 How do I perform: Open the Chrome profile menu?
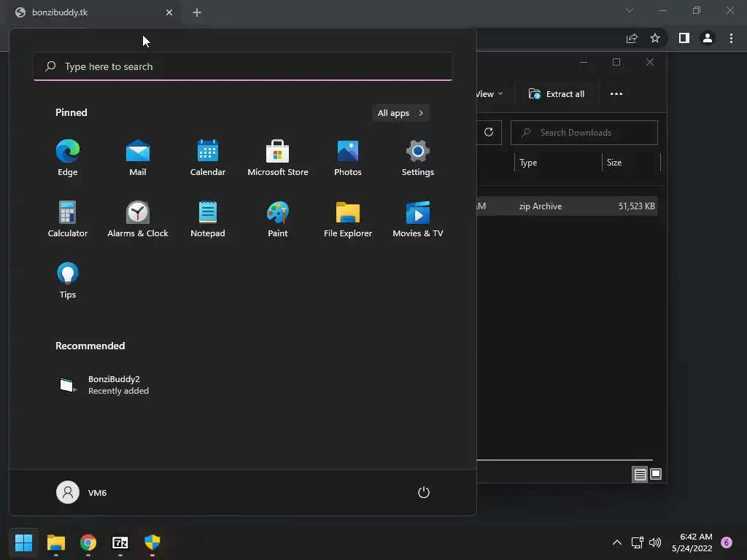708,38
